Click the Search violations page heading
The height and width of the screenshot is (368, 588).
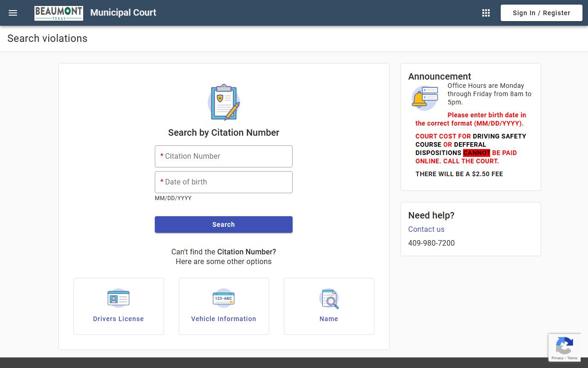click(x=47, y=39)
